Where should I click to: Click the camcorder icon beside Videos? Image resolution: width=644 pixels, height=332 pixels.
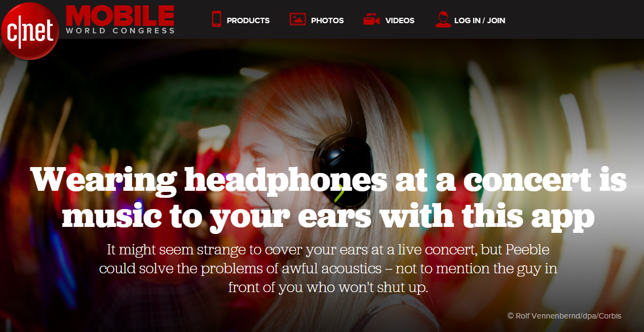tap(372, 19)
